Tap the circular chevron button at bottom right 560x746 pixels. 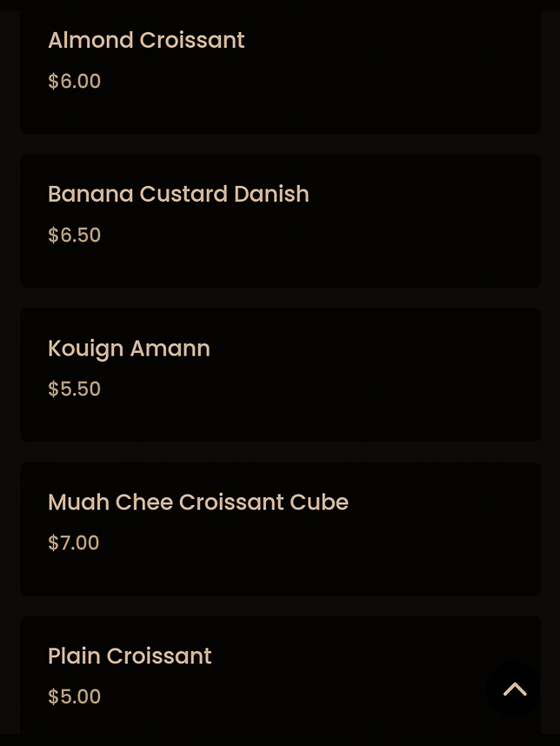(x=514, y=689)
